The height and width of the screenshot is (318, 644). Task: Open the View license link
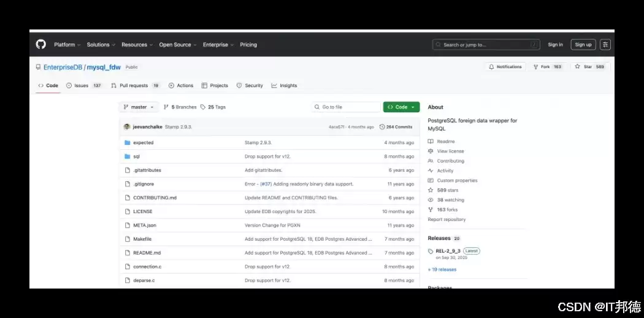[446, 151]
